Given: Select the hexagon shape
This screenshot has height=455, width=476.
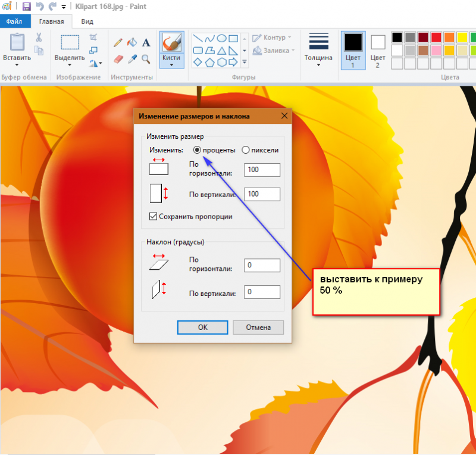Looking at the screenshot, I should coord(221,63).
